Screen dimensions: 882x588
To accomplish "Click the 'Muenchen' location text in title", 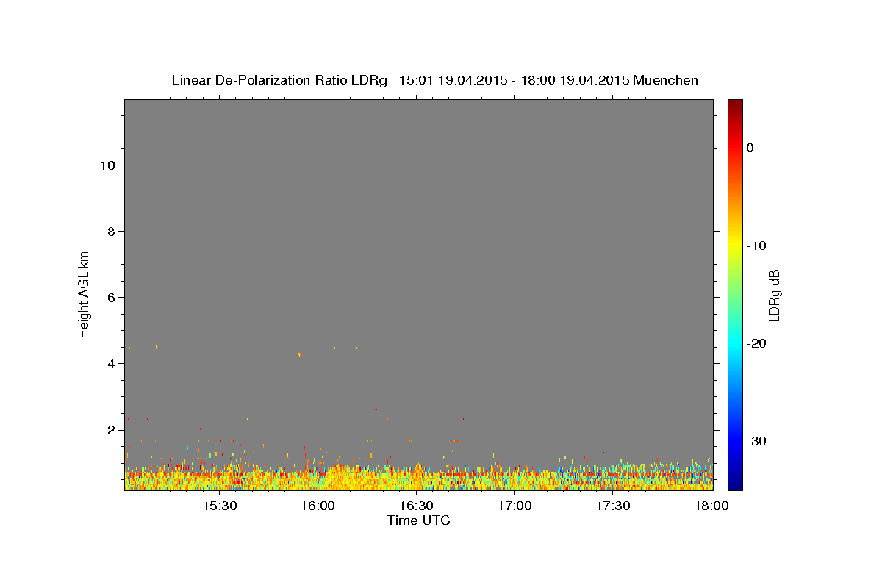I will click(665, 80).
